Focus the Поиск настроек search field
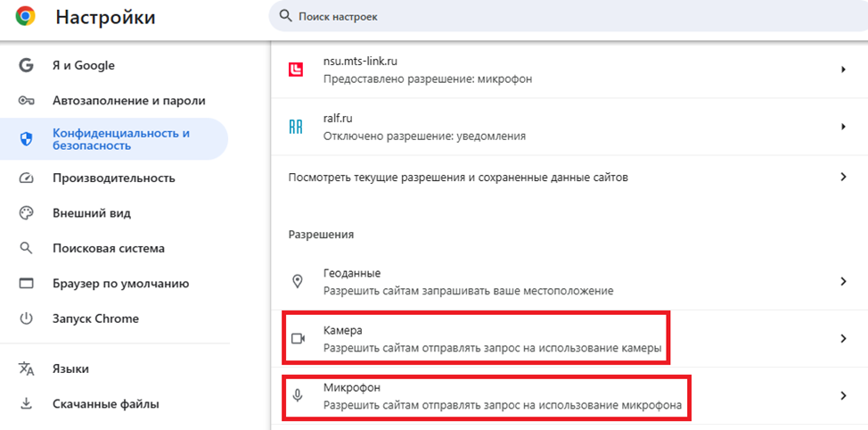868x430 pixels. click(535, 16)
